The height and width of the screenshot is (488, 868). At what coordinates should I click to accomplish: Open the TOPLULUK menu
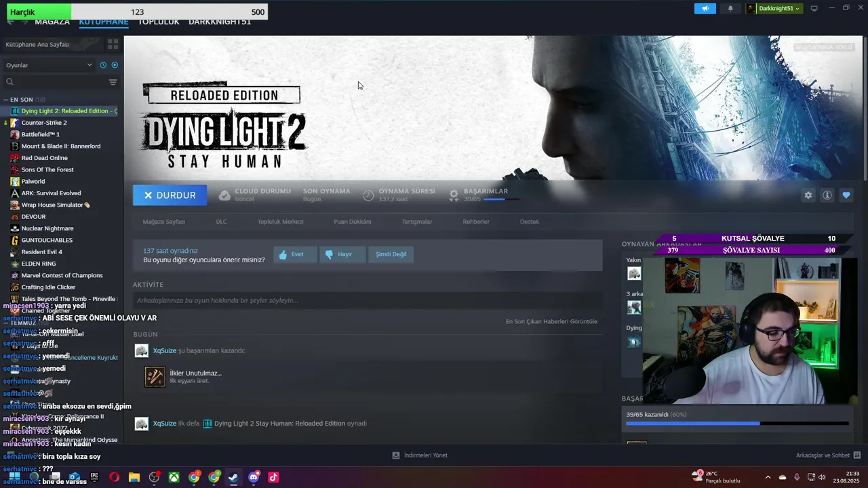159,22
